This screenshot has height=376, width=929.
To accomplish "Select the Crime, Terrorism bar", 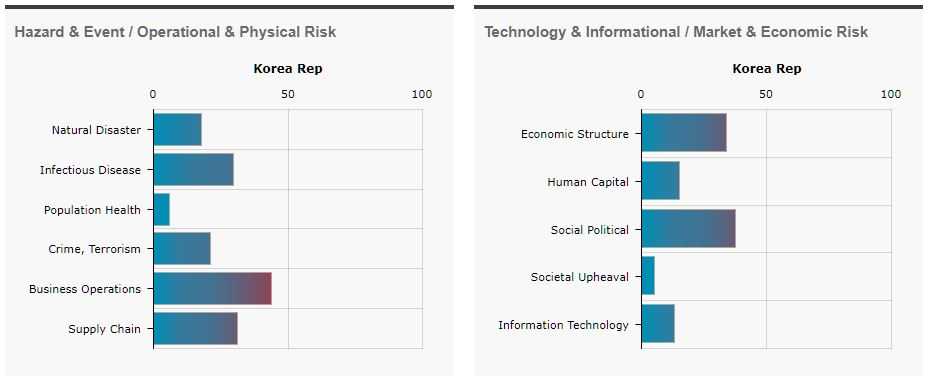I will (x=182, y=249).
